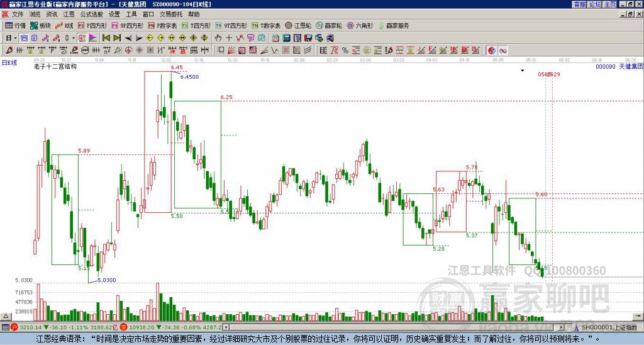The height and width of the screenshot is (345, 644).
Task: Click the status bar grid icon
Action: 5,327
